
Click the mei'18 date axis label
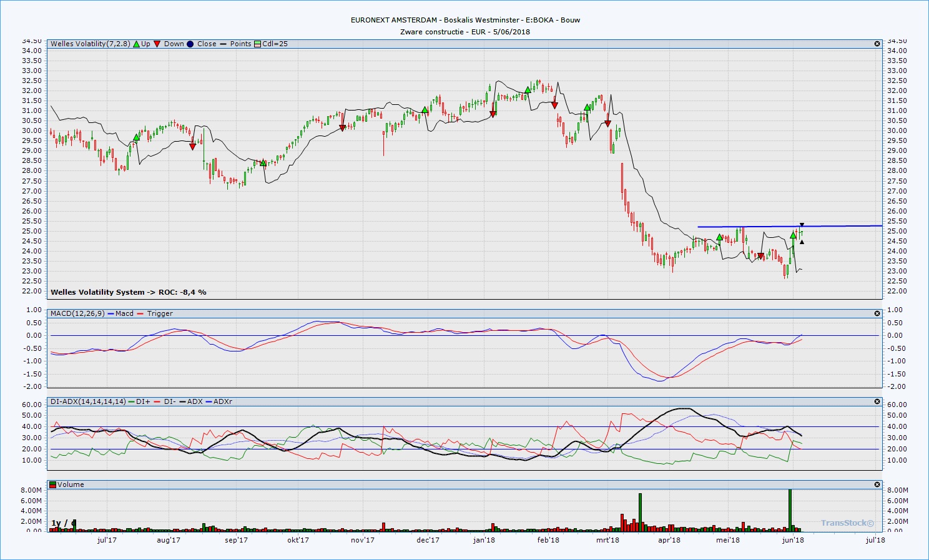(728, 540)
